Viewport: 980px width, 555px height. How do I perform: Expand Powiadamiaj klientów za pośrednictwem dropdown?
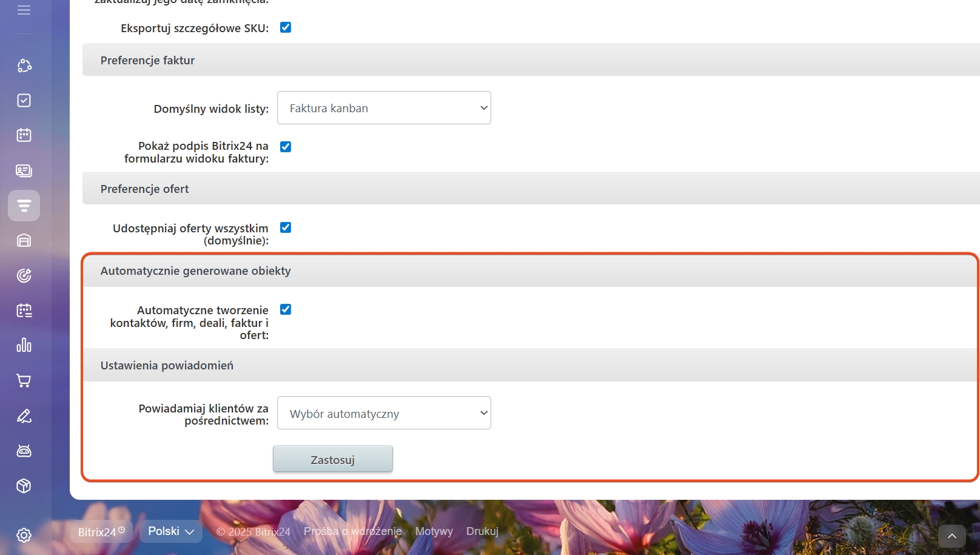point(384,413)
